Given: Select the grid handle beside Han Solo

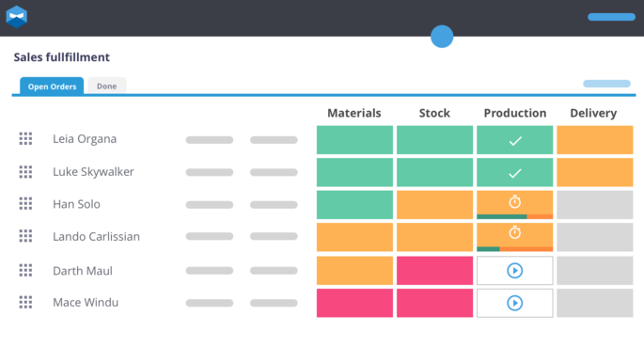Looking at the screenshot, I should [25, 204].
